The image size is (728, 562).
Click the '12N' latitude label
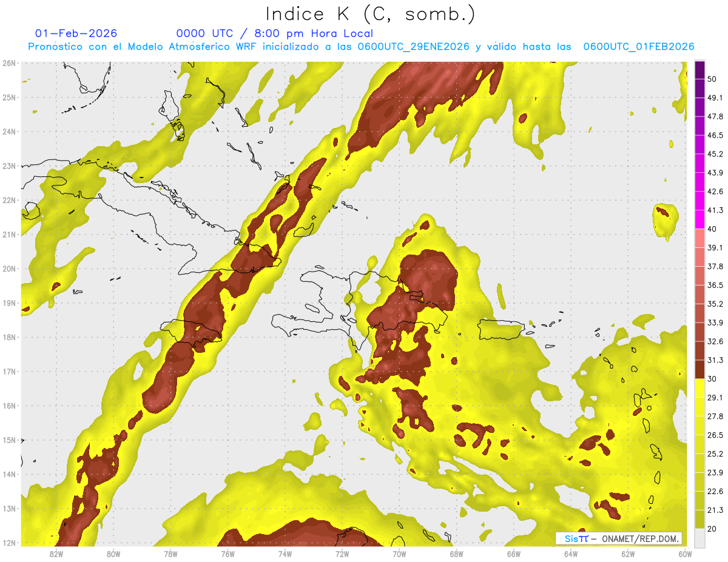pos(9,543)
